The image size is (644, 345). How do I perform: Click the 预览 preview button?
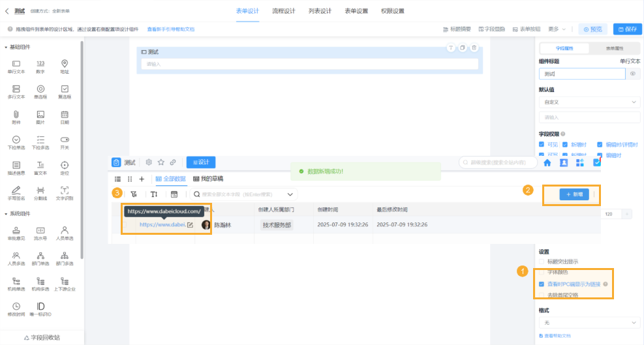[592, 29]
